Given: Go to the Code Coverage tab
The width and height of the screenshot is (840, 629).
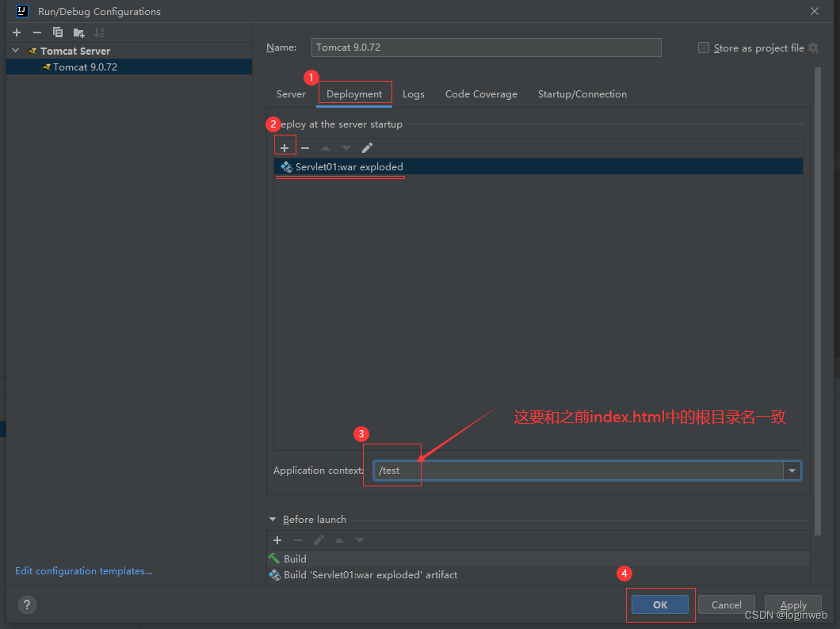Looking at the screenshot, I should coord(481,94).
